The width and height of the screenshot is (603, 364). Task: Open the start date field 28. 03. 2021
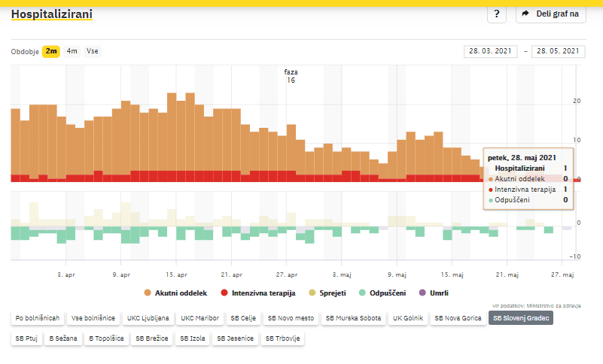tap(492, 51)
